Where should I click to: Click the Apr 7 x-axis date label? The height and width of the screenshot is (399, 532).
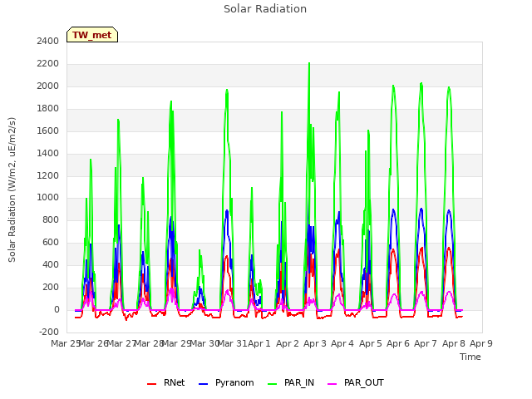coord(426,343)
